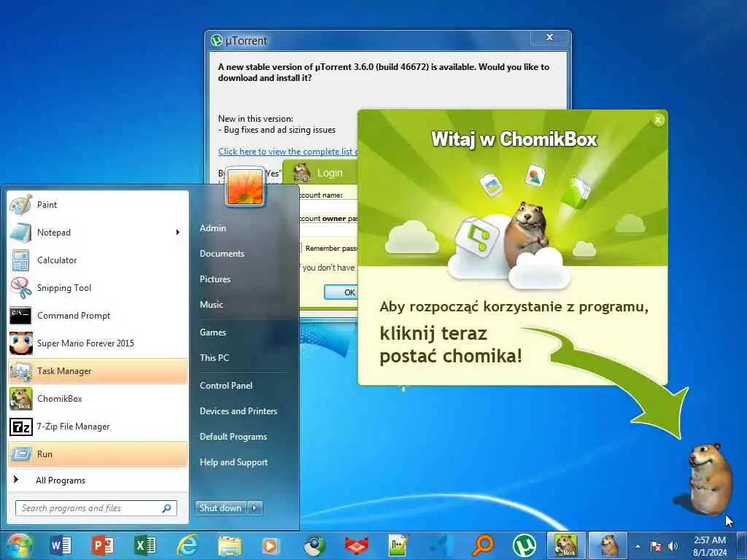Image resolution: width=747 pixels, height=560 pixels.
Task: Click the Shut down button
Action: click(221, 508)
